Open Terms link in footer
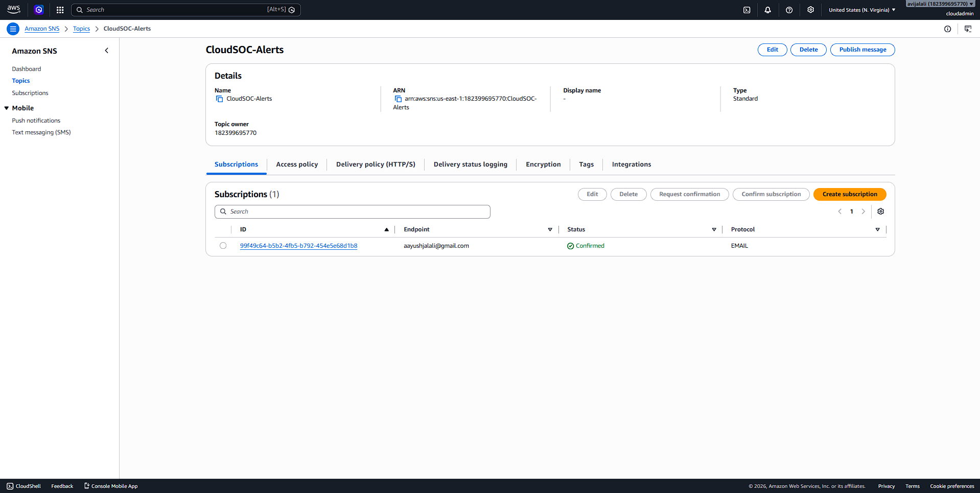 click(913, 486)
